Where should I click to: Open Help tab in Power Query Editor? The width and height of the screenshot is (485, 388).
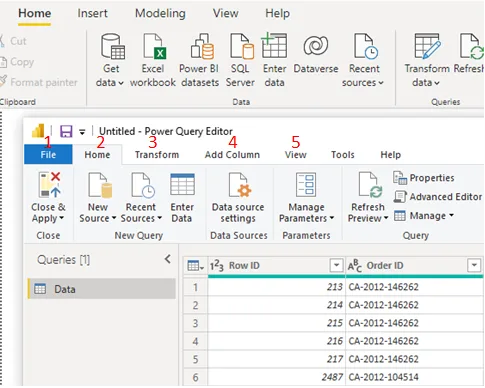click(x=390, y=155)
